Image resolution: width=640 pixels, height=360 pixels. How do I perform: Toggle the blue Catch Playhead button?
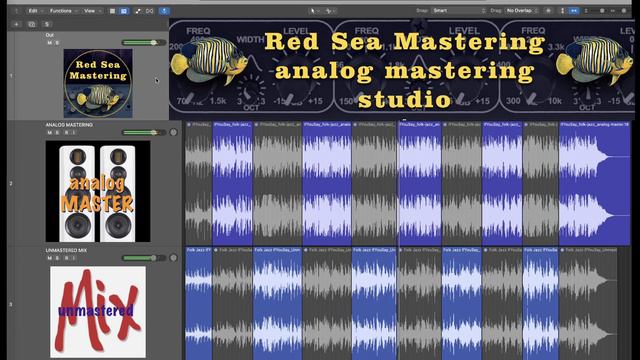164,11
